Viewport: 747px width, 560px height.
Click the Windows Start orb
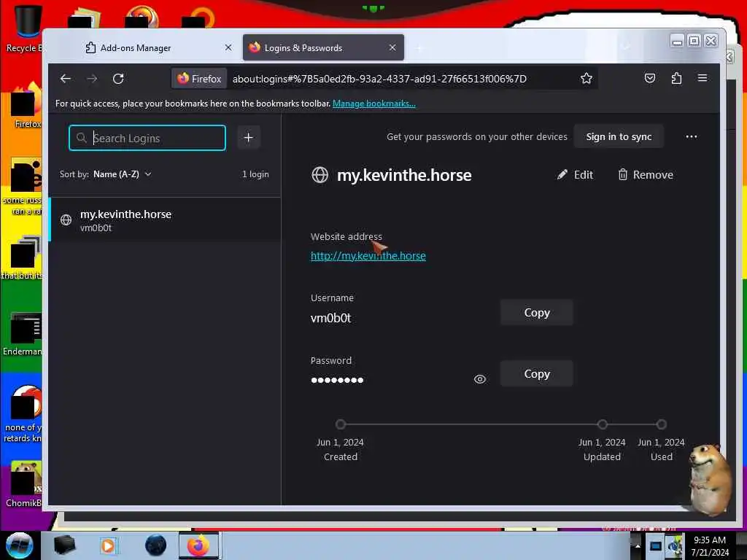19,545
